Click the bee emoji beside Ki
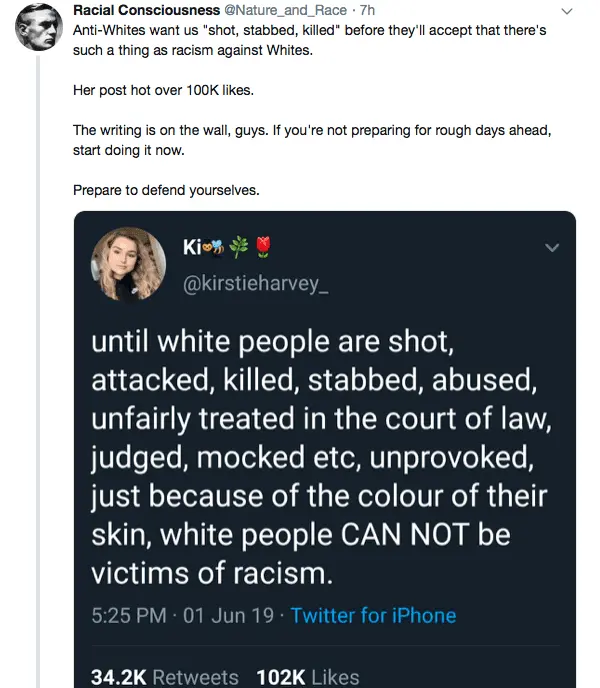 216,246
